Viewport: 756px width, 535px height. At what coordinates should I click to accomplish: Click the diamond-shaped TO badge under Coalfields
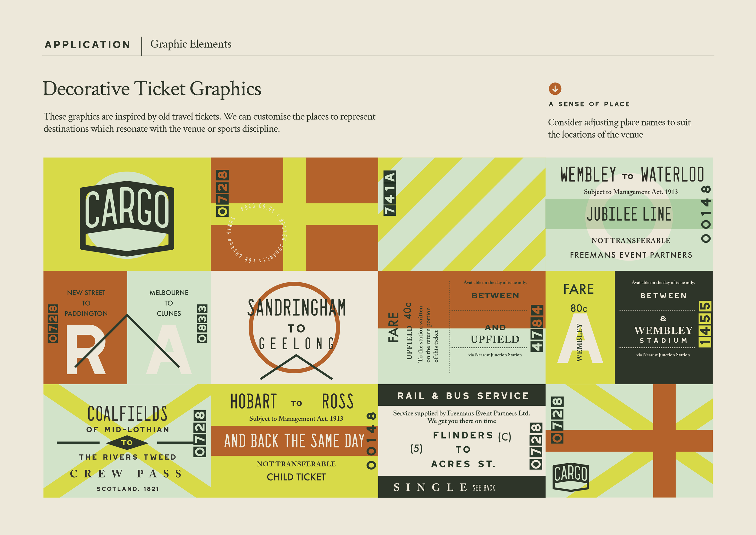(127, 442)
